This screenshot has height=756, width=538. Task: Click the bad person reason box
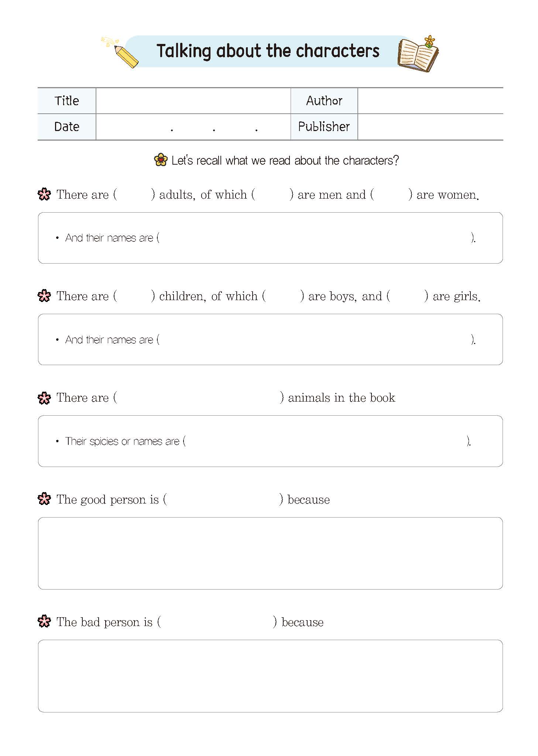[x=270, y=676]
